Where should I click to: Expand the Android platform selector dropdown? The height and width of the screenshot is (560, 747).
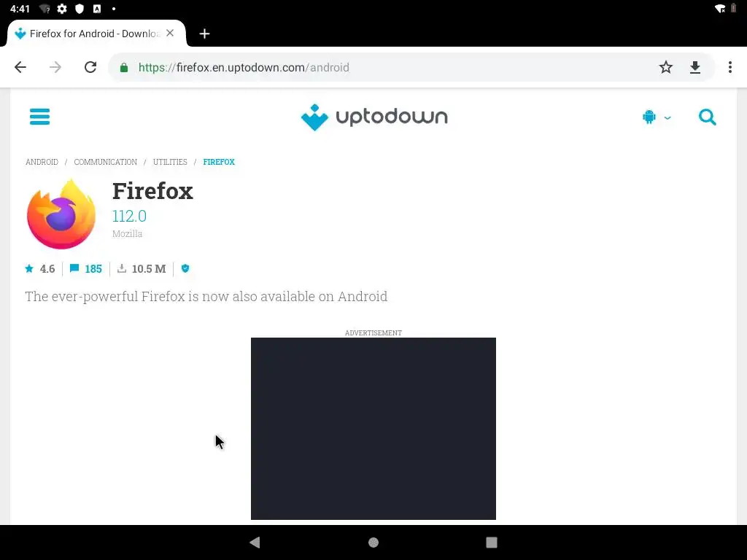[x=657, y=117]
